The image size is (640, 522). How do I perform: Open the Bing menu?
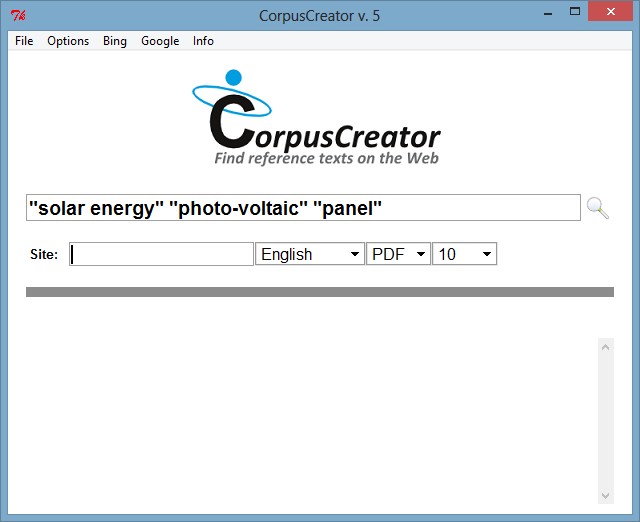(x=115, y=41)
